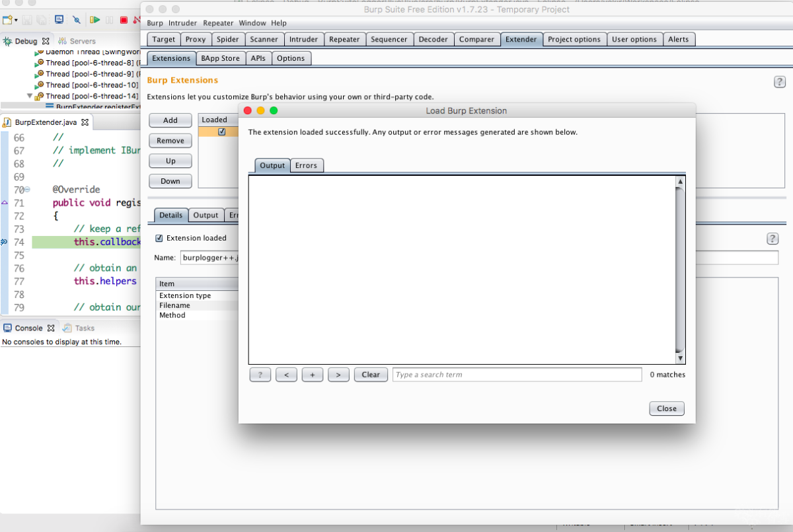
Task: Select Output tab beside Details tab
Action: [x=206, y=215]
